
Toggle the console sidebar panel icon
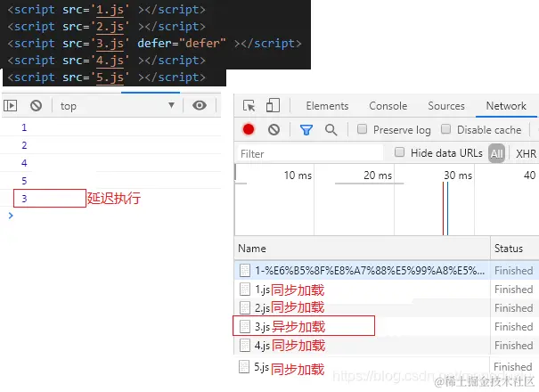(10, 105)
